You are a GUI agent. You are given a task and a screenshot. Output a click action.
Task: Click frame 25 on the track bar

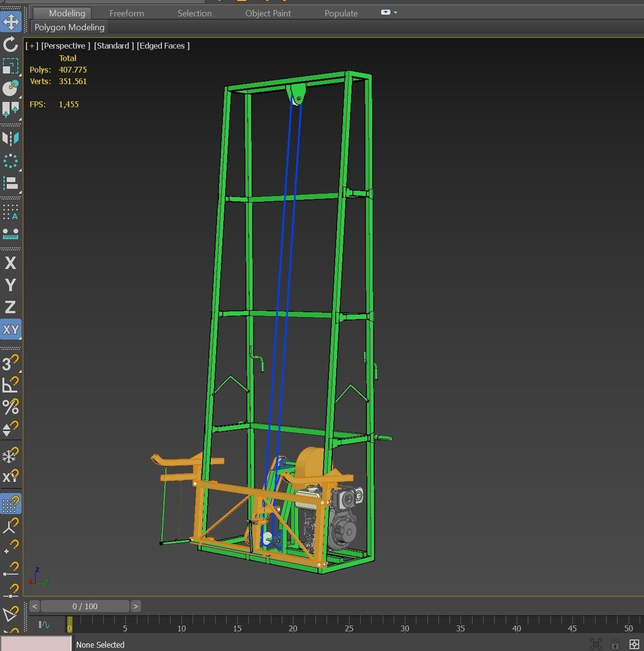[x=349, y=628]
